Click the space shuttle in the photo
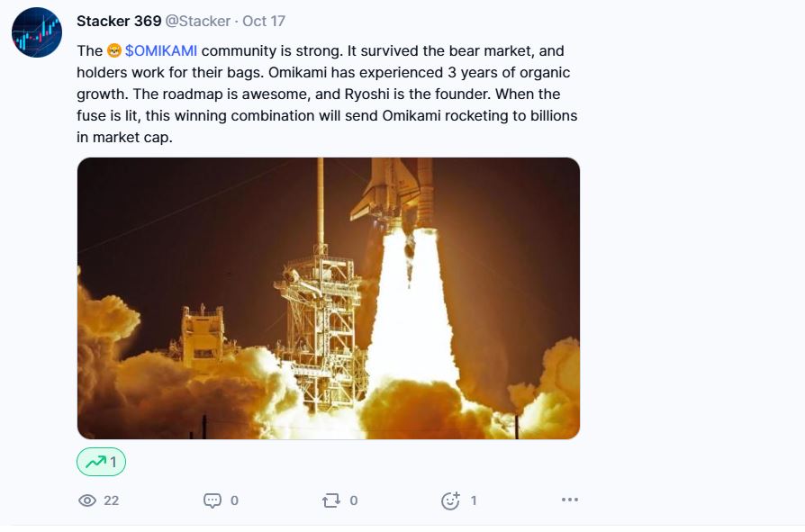 389,191
